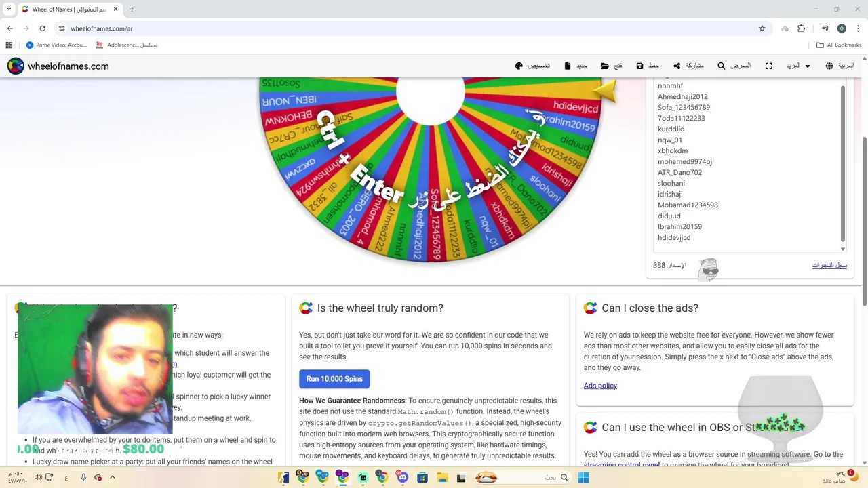Expand the المزيد more dropdown
The width and height of the screenshot is (868, 488).
click(798, 66)
